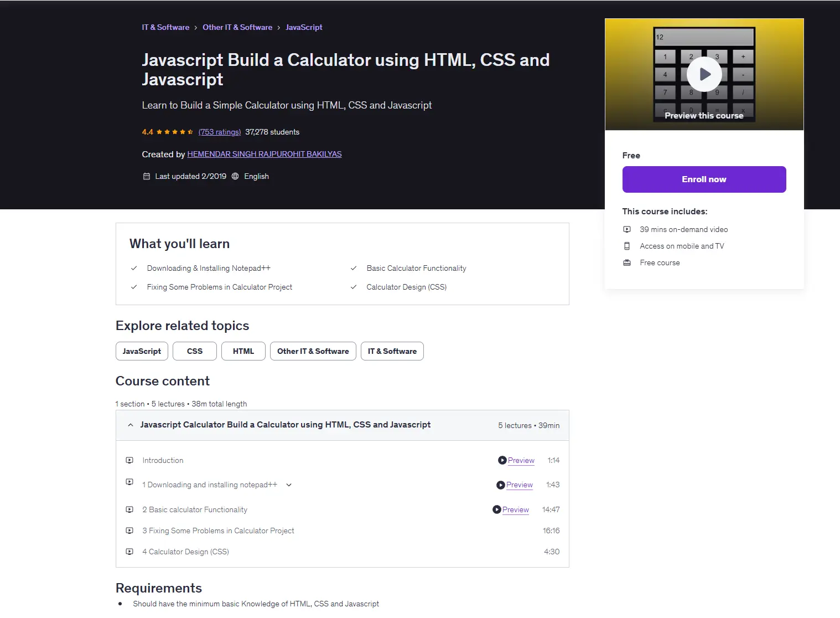Select the Other IT & Software topic chip
The image size is (840, 618).
coord(313,351)
